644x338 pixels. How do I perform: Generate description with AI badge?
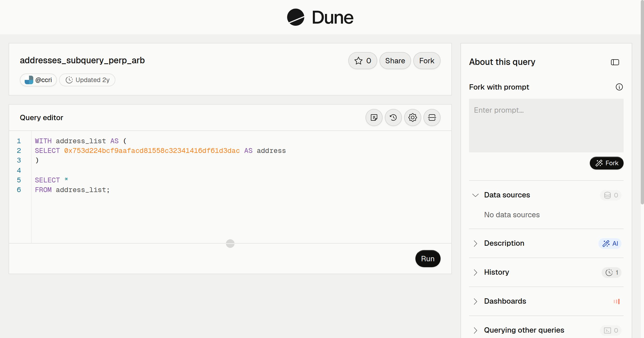610,243
